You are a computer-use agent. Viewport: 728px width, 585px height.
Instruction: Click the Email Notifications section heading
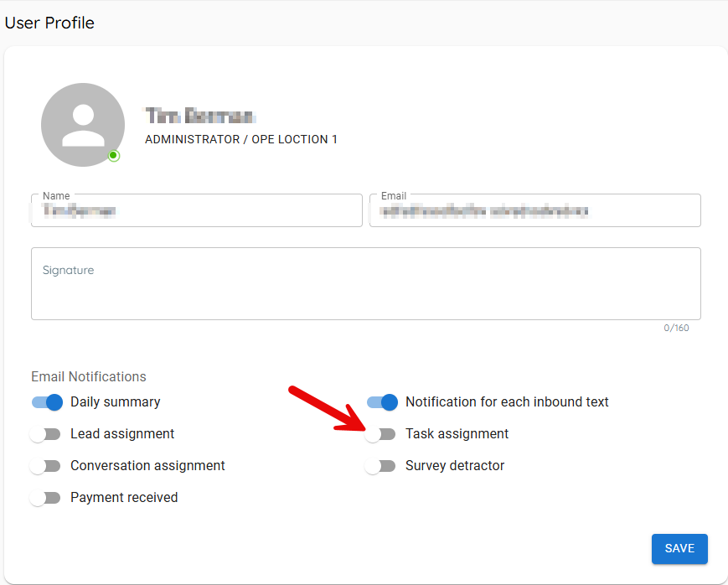point(89,377)
